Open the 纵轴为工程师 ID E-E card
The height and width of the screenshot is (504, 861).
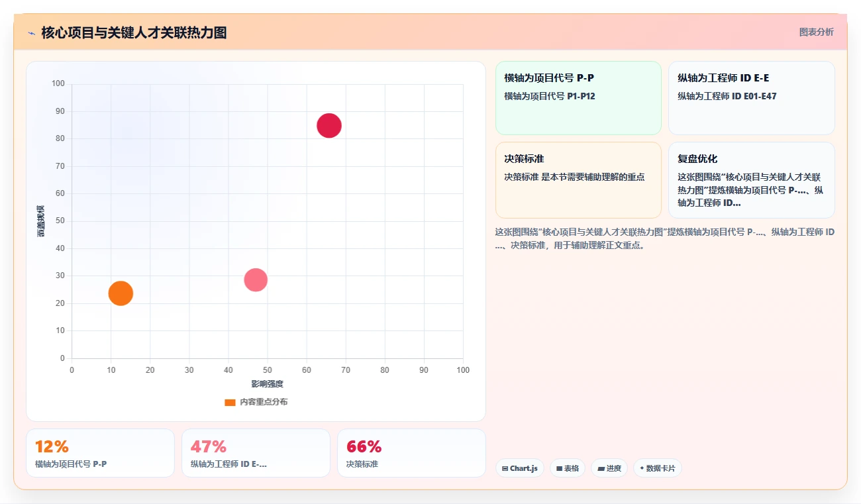click(752, 98)
